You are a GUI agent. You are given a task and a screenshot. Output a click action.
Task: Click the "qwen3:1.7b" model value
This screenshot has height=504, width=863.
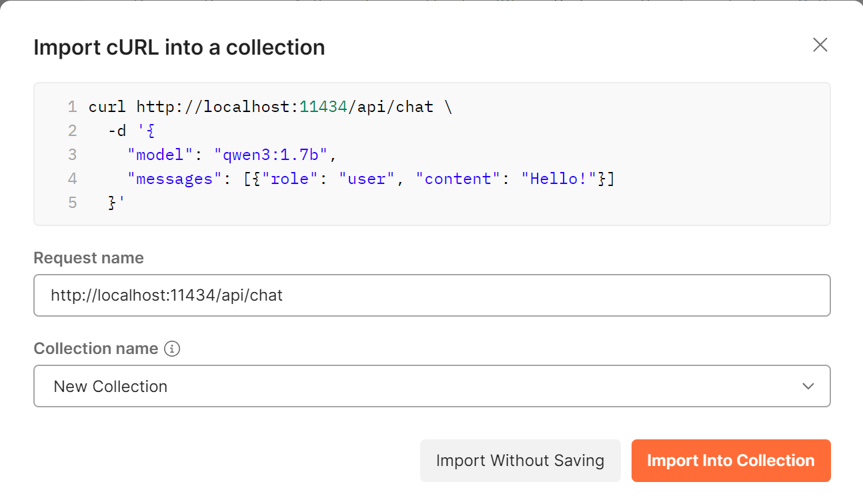coord(271,155)
